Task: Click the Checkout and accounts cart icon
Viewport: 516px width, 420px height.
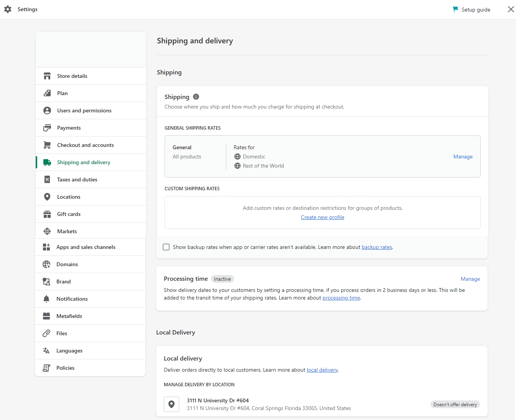Action: 47,145
